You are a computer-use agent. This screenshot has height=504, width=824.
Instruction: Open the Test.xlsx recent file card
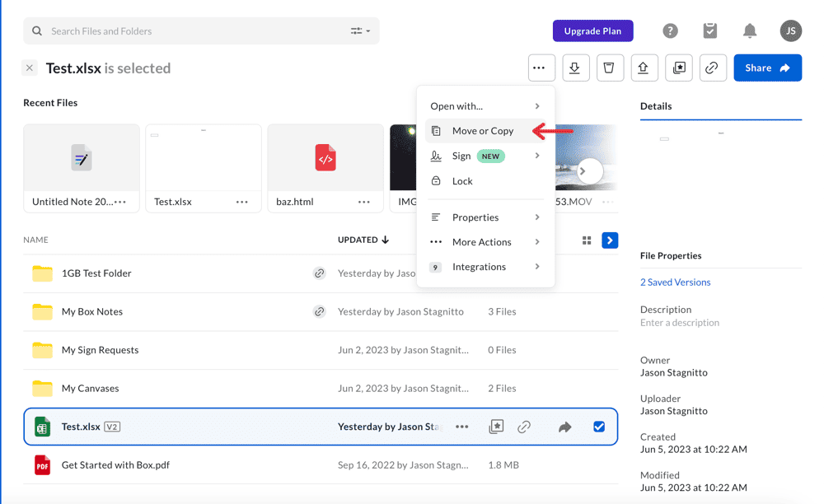pyautogui.click(x=204, y=168)
